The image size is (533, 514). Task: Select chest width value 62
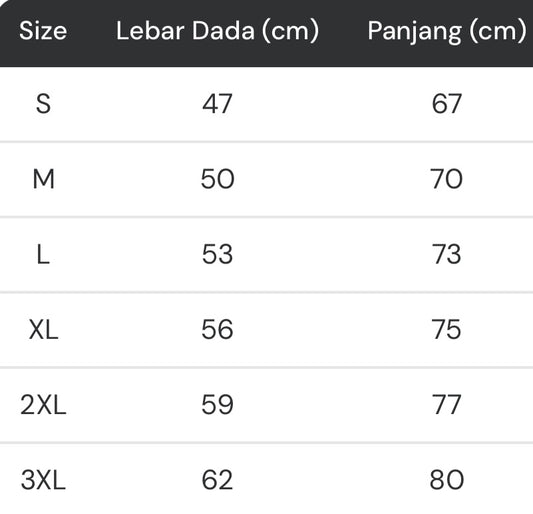tap(218, 480)
